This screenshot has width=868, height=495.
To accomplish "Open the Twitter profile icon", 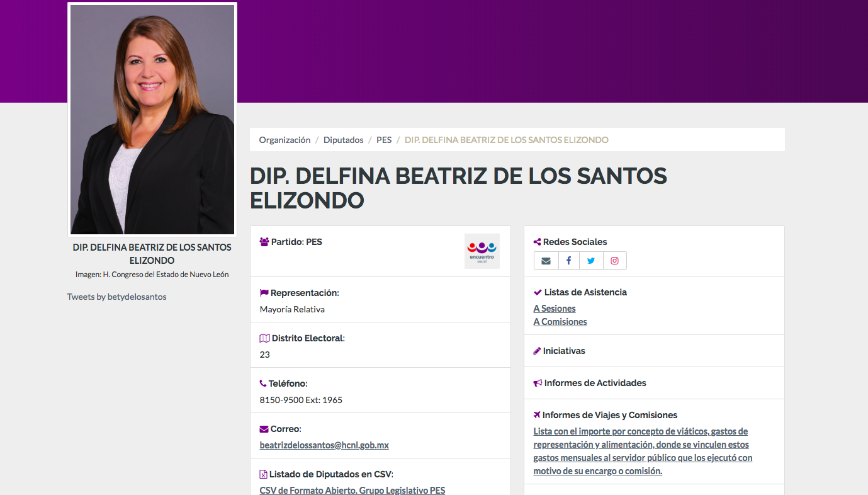I will click(591, 260).
